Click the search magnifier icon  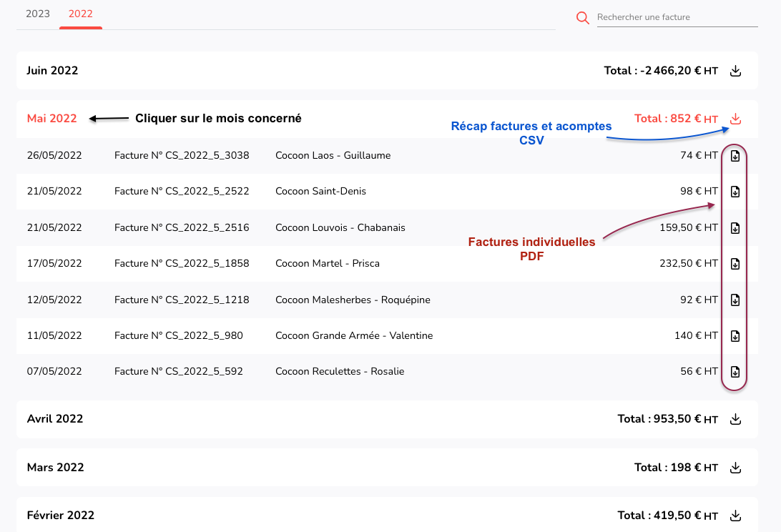pos(582,18)
